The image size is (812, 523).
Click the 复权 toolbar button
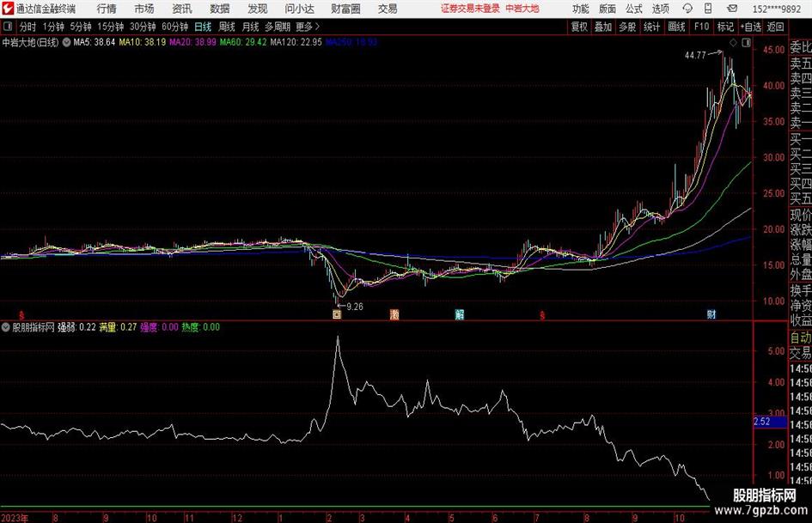579,27
